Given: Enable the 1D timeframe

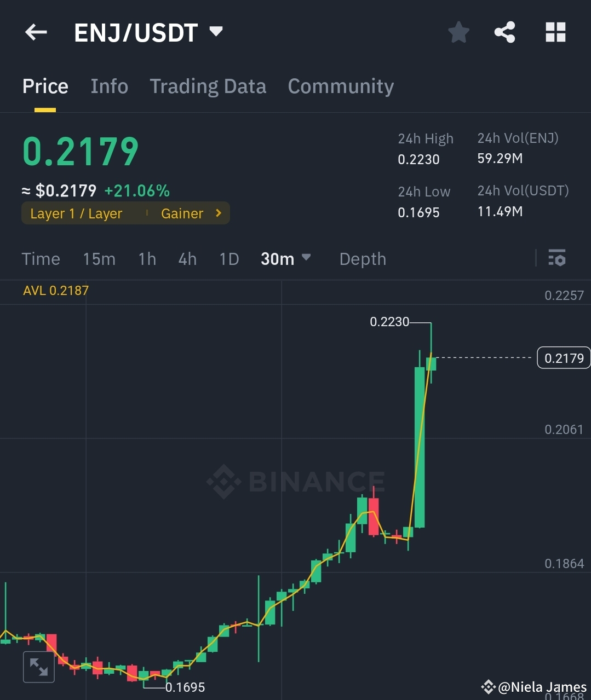Looking at the screenshot, I should (x=228, y=259).
